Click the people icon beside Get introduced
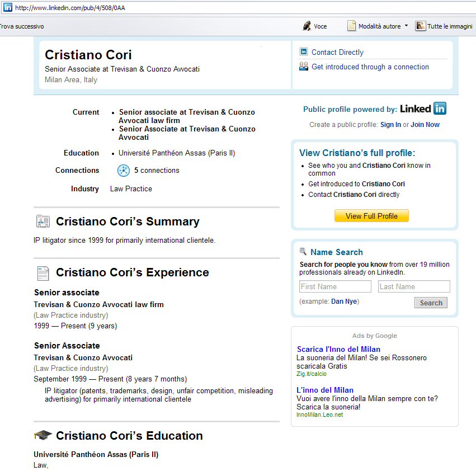This screenshot has height=471, width=476. [x=304, y=67]
